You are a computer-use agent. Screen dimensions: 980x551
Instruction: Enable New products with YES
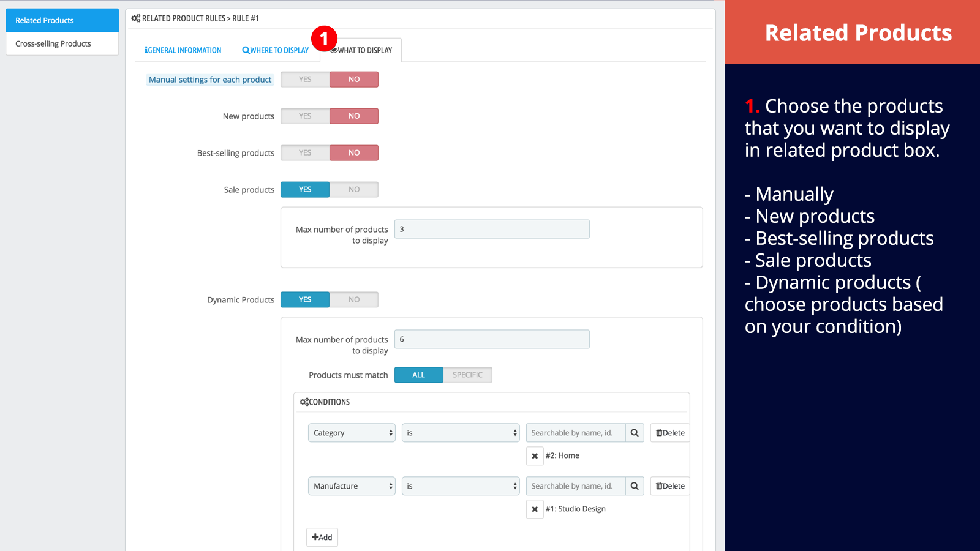305,116
